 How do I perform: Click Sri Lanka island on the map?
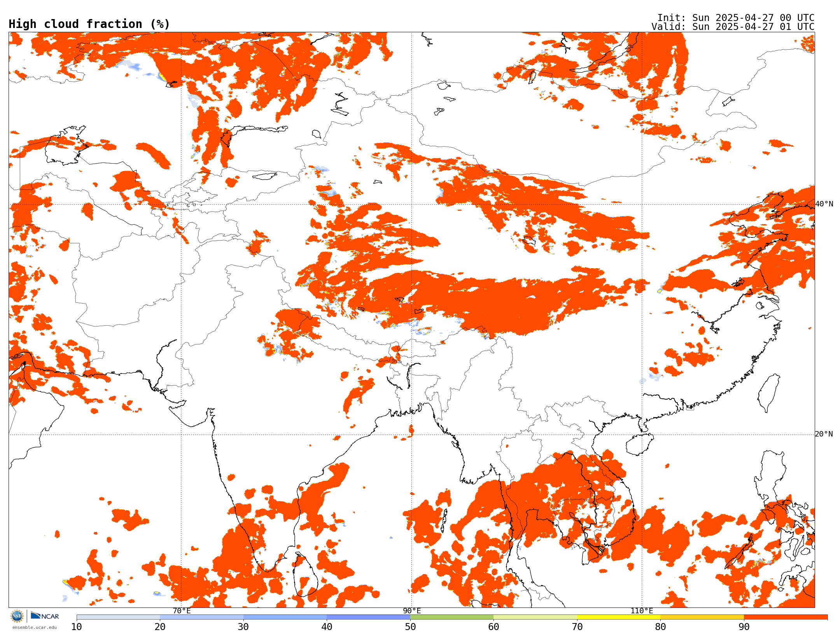pyautogui.click(x=306, y=575)
